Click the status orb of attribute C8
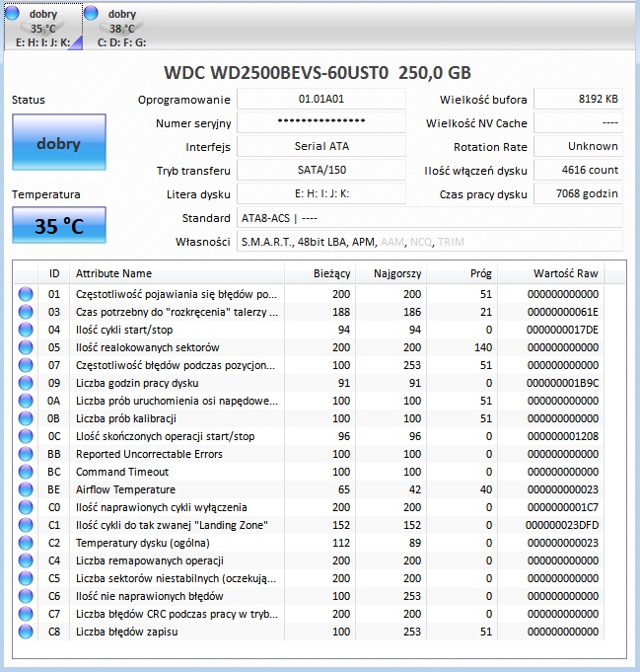 26,632
